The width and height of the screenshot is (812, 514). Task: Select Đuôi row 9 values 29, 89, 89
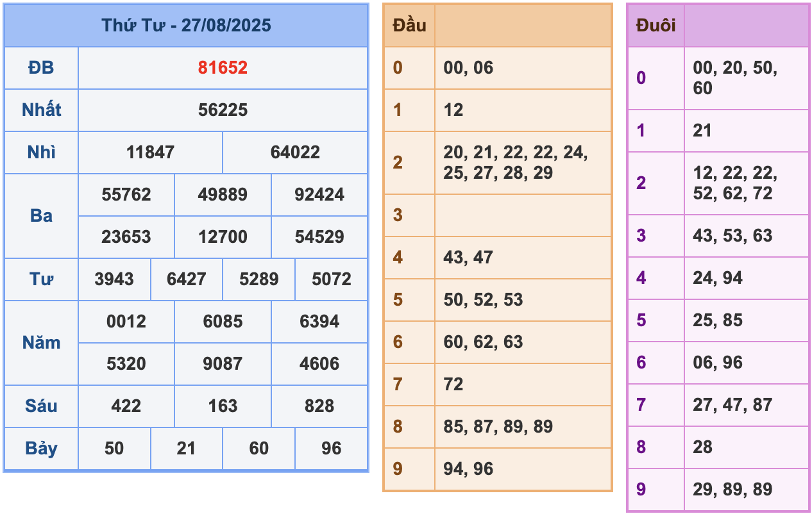(x=732, y=490)
